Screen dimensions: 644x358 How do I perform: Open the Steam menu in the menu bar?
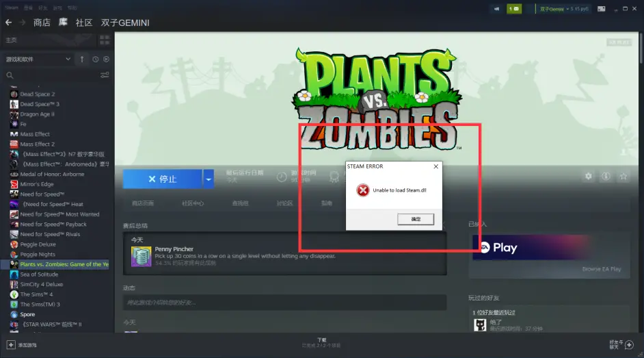point(12,8)
